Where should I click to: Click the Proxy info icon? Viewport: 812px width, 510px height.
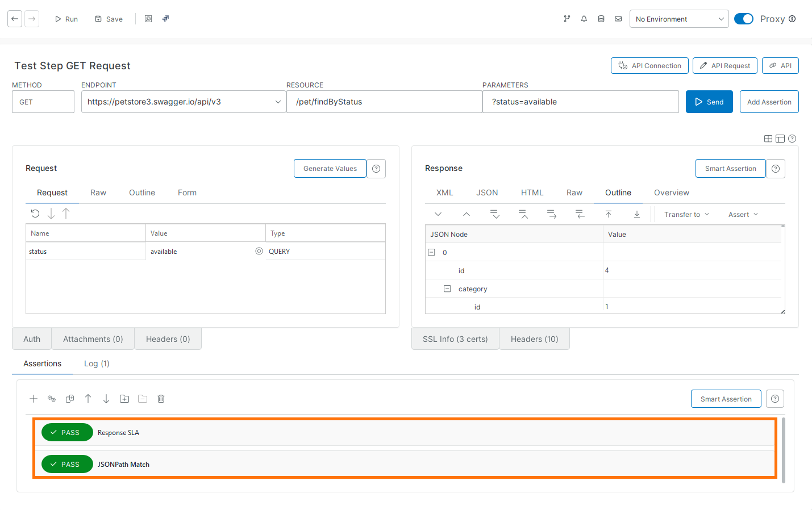[792, 19]
